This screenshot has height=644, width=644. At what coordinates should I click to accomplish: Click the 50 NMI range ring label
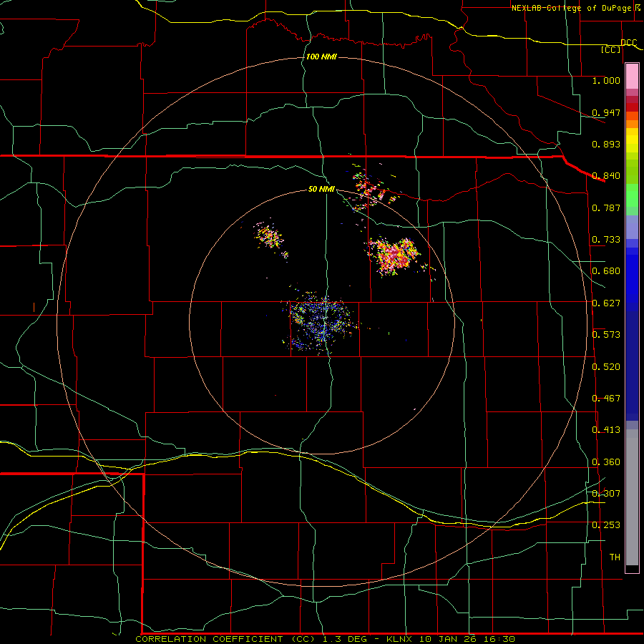pyautogui.click(x=321, y=190)
